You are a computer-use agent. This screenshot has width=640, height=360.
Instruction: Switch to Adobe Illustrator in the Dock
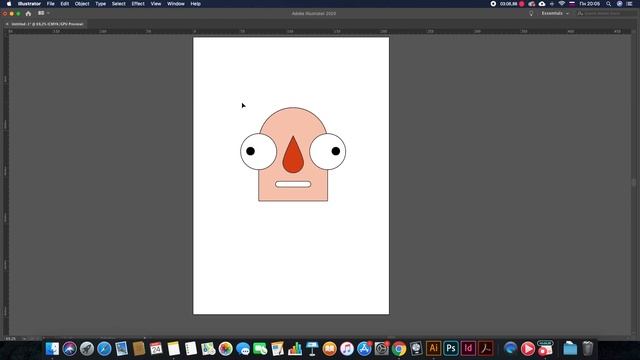433,349
